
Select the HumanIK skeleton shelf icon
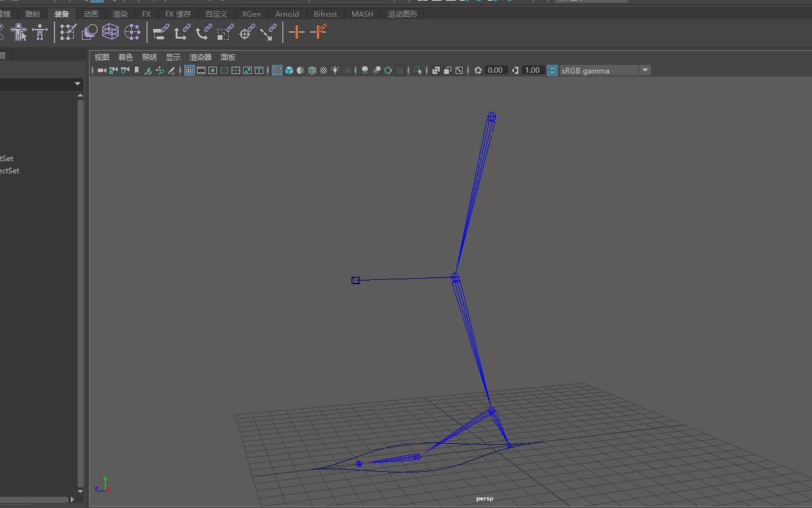click(40, 32)
